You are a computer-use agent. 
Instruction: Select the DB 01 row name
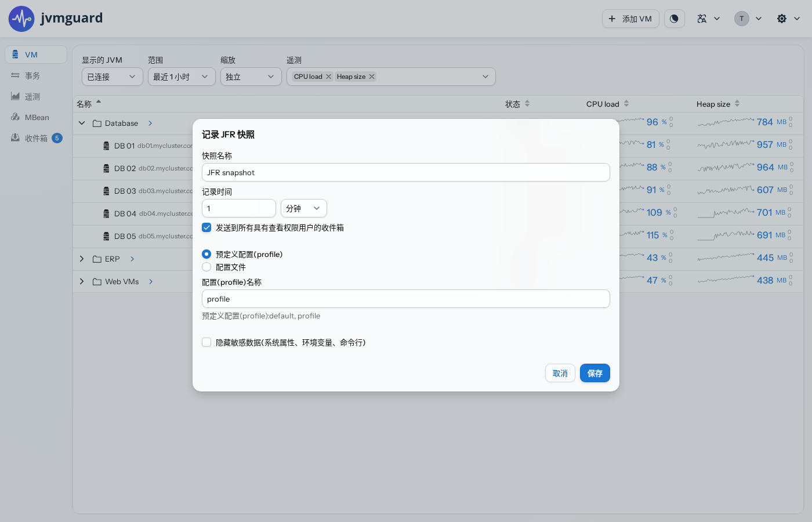tap(124, 146)
